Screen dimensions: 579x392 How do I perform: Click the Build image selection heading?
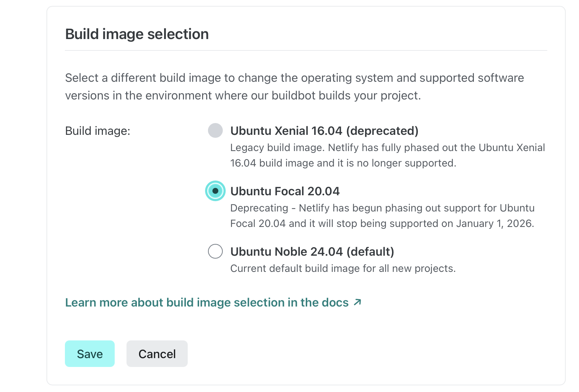pyautogui.click(x=137, y=34)
